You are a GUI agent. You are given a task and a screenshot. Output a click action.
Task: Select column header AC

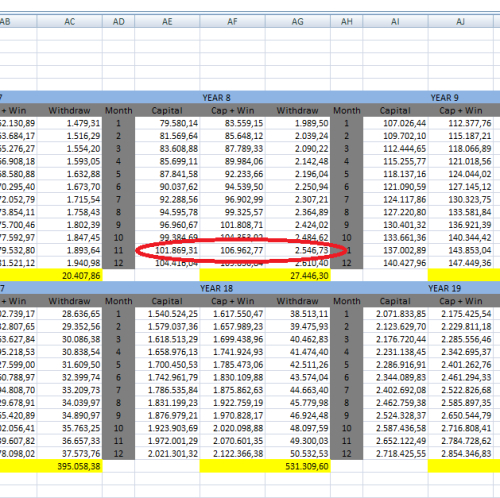tap(69, 22)
